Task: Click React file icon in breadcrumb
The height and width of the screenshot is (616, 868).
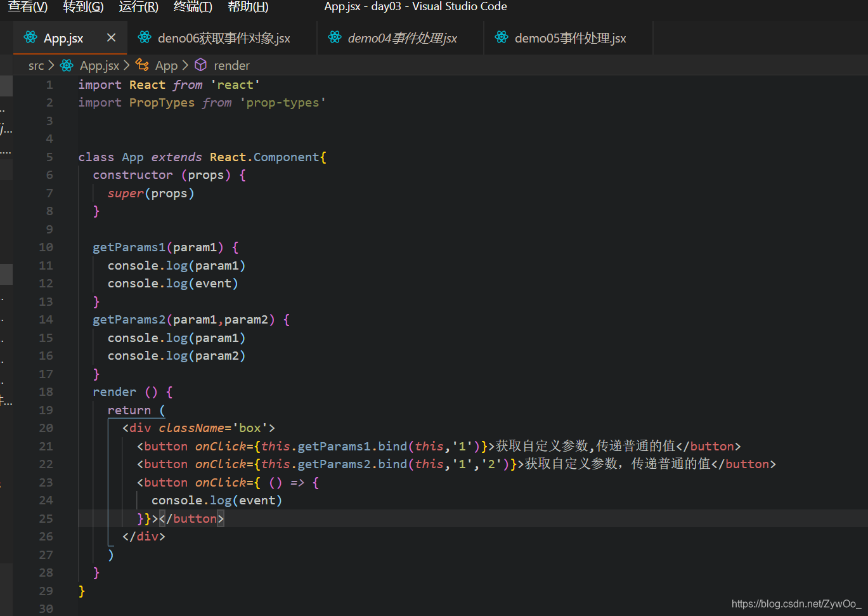Action: click(x=67, y=65)
